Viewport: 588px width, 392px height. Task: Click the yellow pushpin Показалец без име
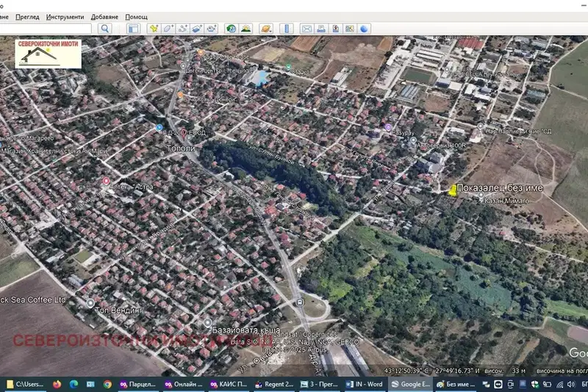[x=452, y=190]
